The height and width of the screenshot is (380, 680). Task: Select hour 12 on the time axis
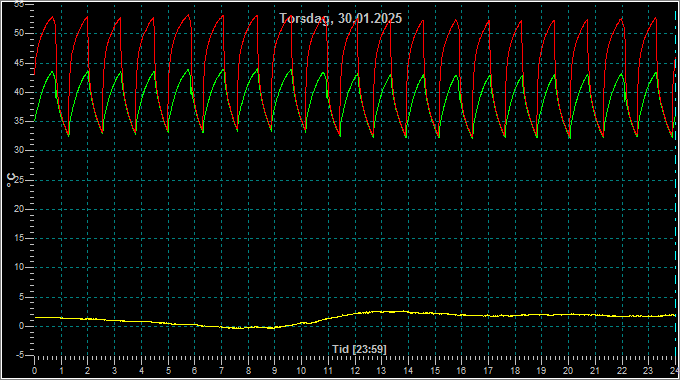[x=355, y=371]
